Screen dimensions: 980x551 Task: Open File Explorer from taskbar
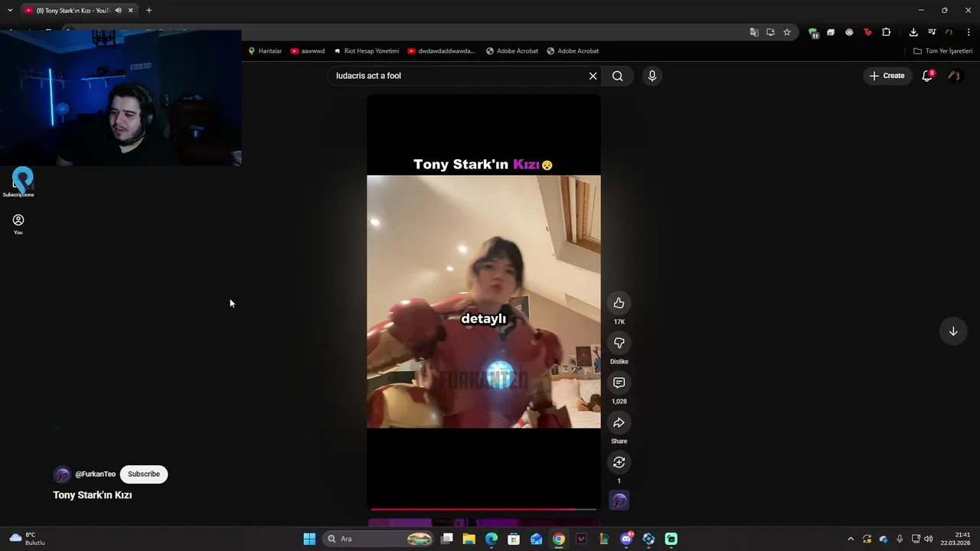click(x=469, y=539)
